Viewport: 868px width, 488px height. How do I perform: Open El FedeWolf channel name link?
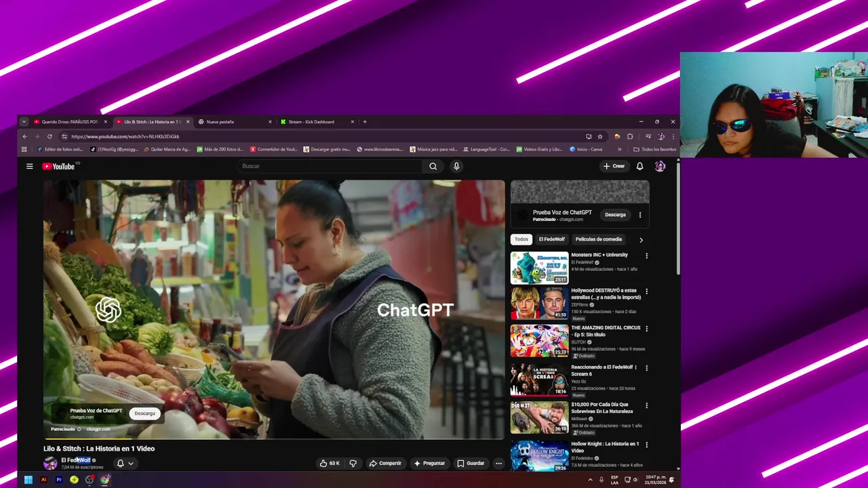coord(75,460)
